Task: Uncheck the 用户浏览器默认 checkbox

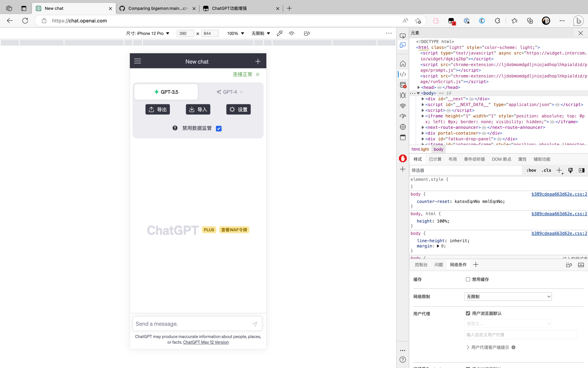Action: [468, 313]
